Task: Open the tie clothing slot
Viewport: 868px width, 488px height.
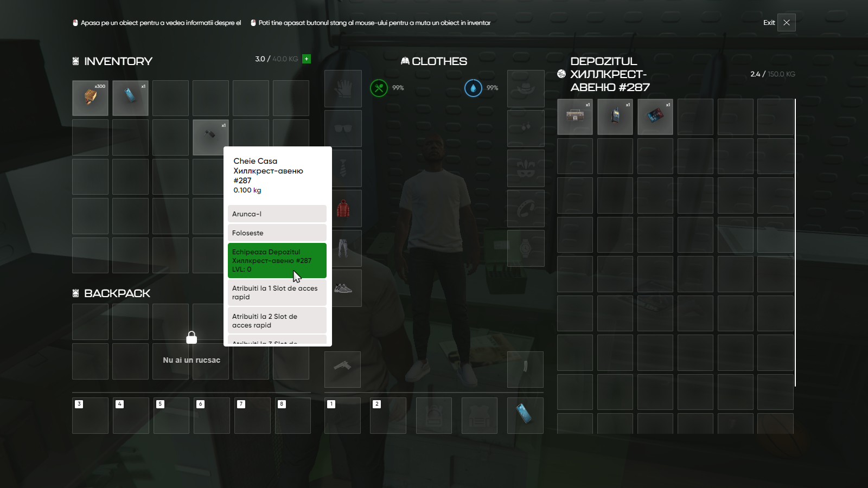Action: 343,168
